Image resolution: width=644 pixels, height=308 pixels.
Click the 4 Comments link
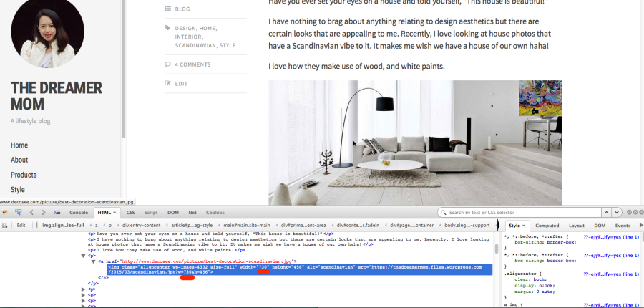(x=192, y=64)
